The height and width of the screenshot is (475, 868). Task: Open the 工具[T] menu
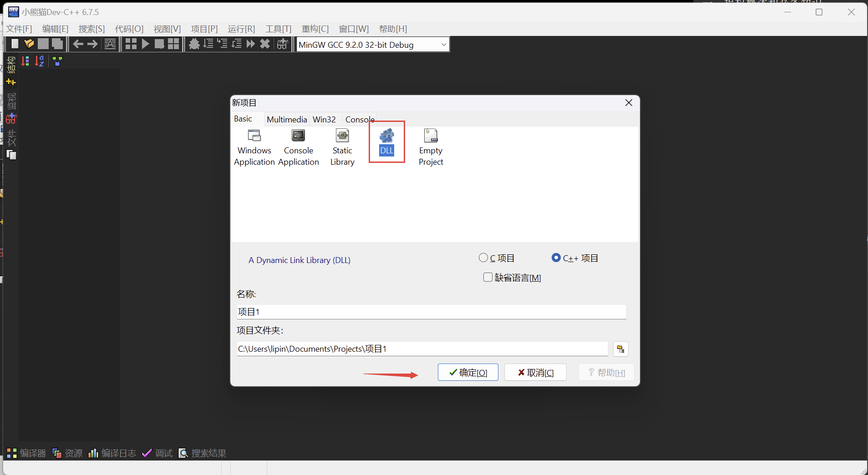279,29
